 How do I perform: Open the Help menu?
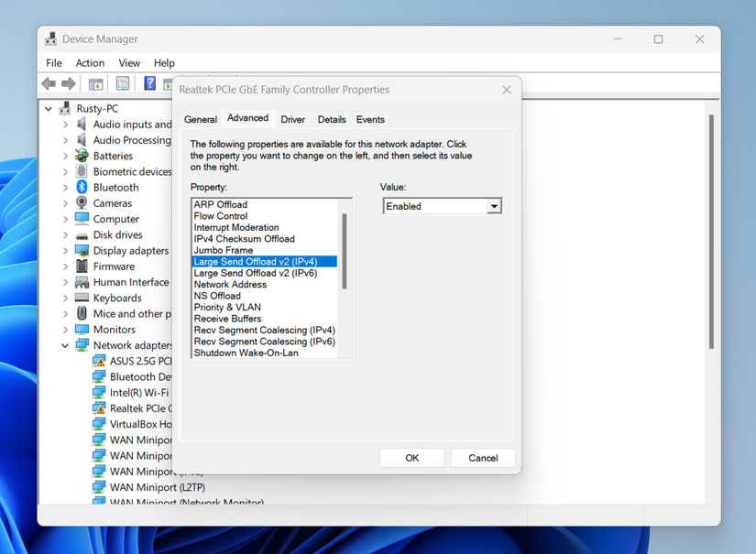(164, 63)
